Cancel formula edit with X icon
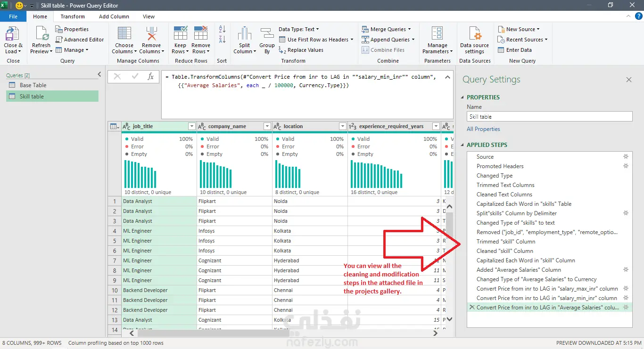644x349 pixels. click(117, 76)
